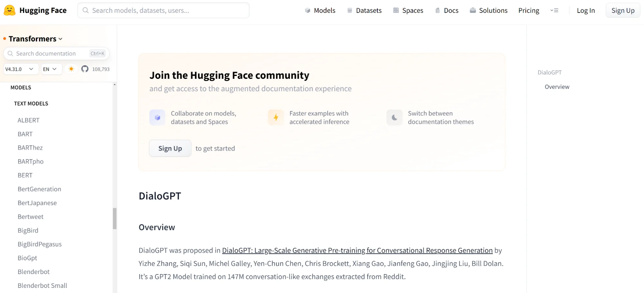This screenshot has width=644, height=293.
Task: Open the more navigation menu icon
Action: (554, 10)
